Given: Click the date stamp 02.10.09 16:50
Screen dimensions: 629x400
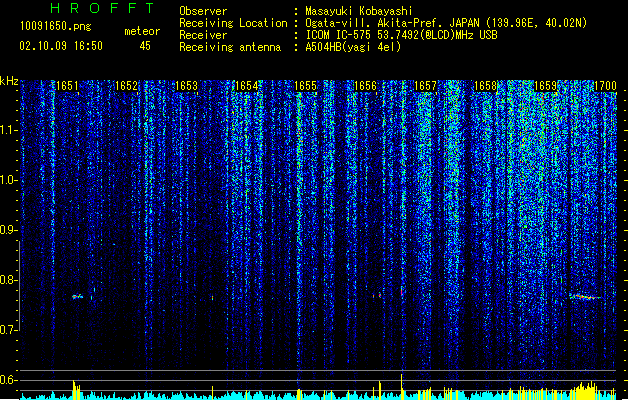Looking at the screenshot, I should click(61, 46).
